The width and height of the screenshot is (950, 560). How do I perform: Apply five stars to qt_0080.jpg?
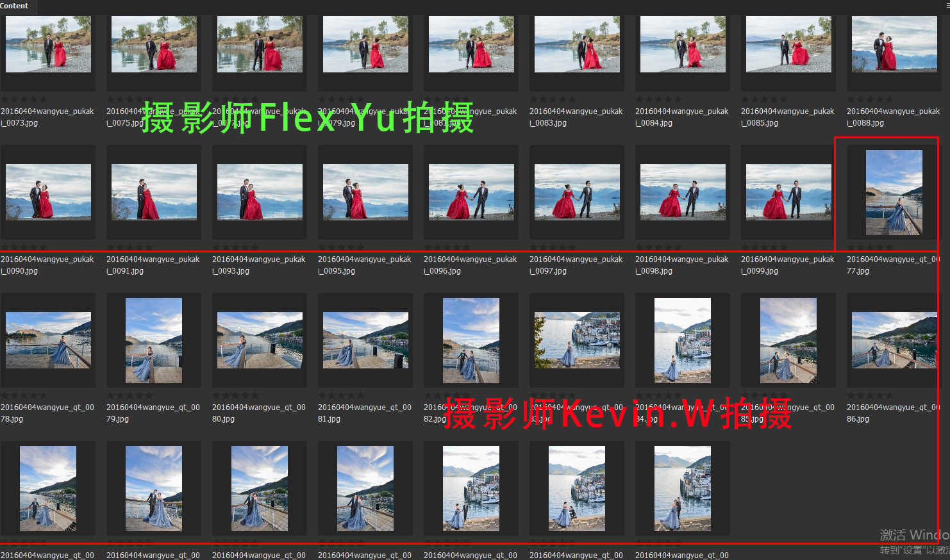(x=254, y=395)
